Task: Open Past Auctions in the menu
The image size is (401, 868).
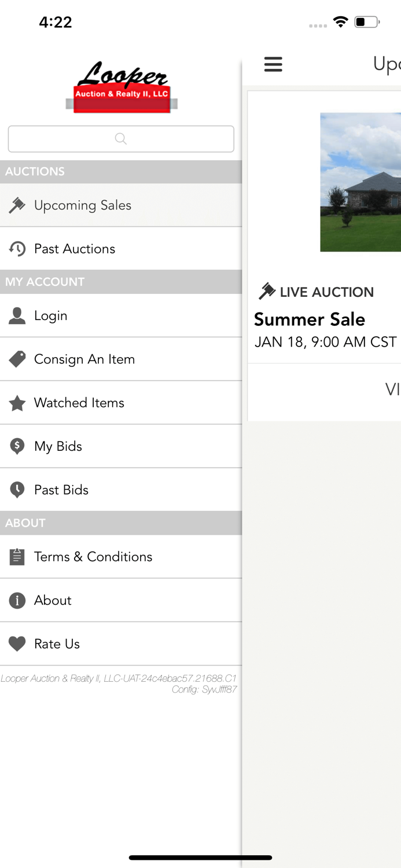Action: click(75, 248)
